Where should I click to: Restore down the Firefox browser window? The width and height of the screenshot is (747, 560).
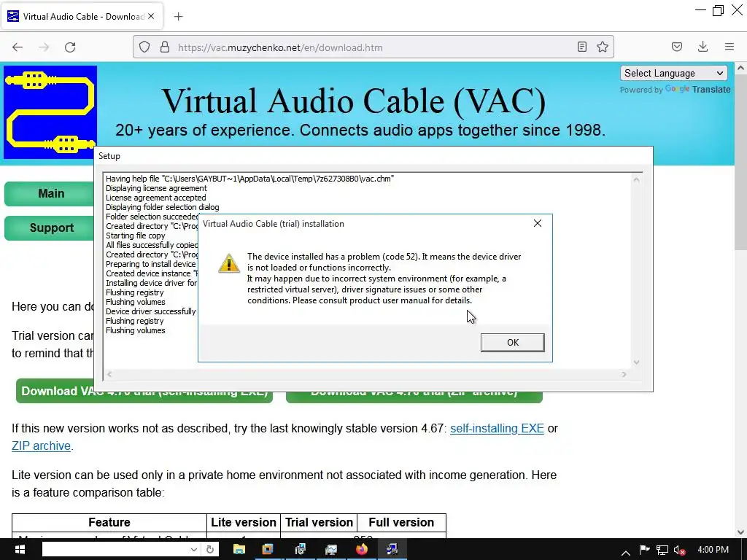click(x=718, y=10)
